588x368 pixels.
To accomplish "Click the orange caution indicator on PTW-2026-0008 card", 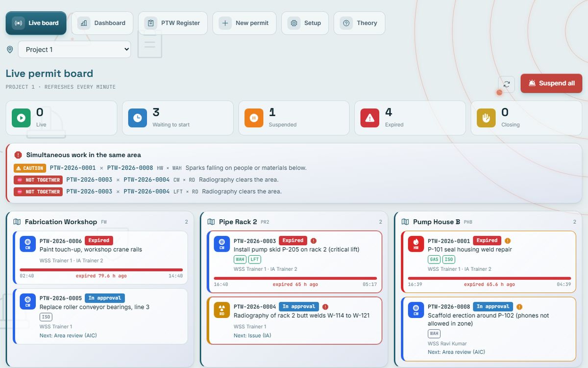I will pyautogui.click(x=519, y=307).
